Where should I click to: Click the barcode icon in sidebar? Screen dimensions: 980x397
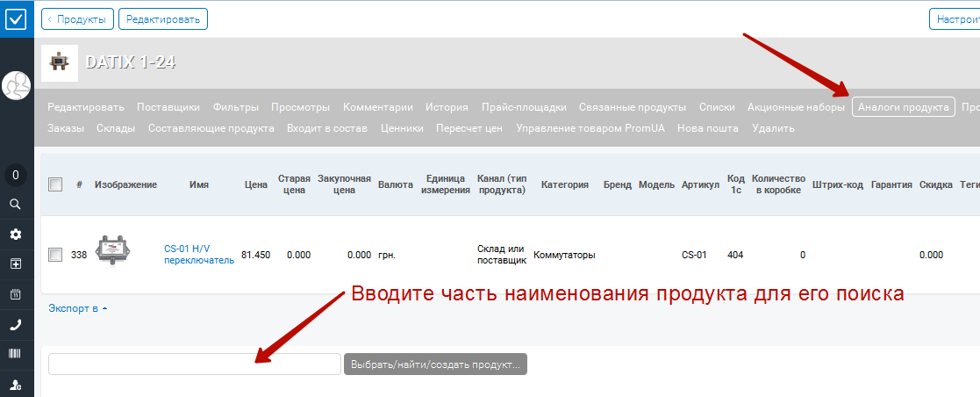click(x=17, y=355)
